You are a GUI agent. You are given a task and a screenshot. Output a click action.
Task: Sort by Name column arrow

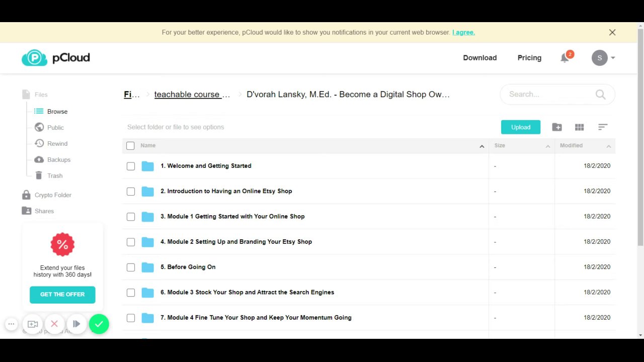[481, 146]
